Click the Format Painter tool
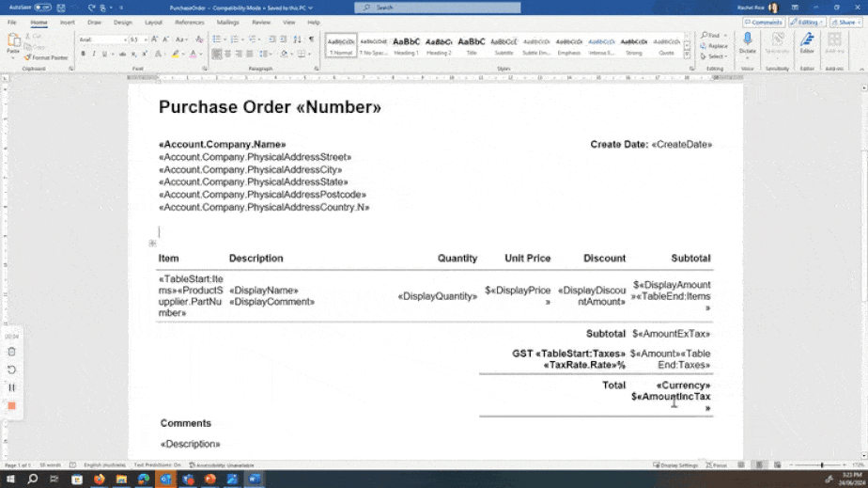This screenshot has width=868, height=488. [x=49, y=57]
